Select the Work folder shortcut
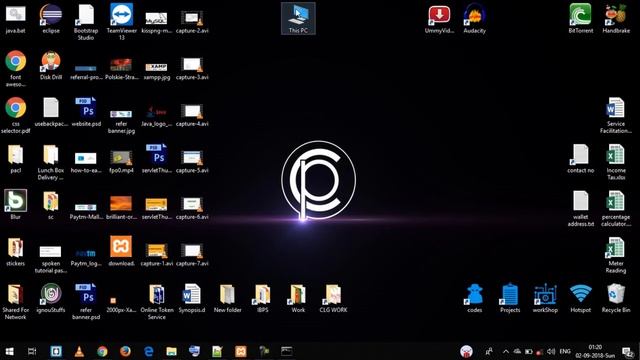 click(298, 298)
